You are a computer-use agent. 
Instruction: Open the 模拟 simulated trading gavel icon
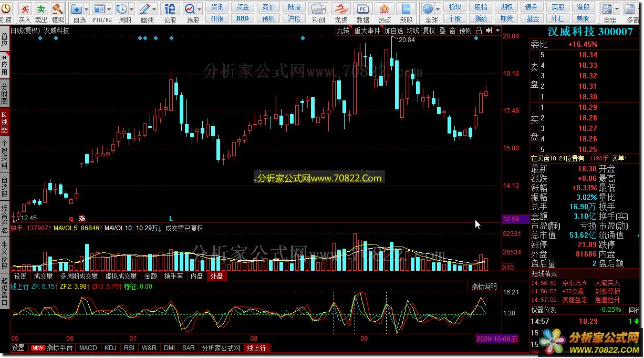point(58,9)
